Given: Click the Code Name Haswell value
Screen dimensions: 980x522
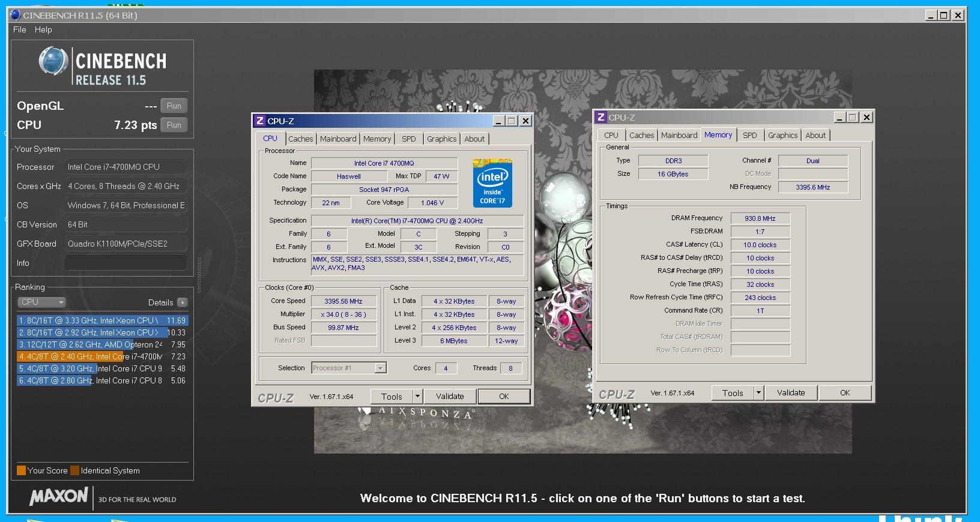Looking at the screenshot, I should coord(349,176).
